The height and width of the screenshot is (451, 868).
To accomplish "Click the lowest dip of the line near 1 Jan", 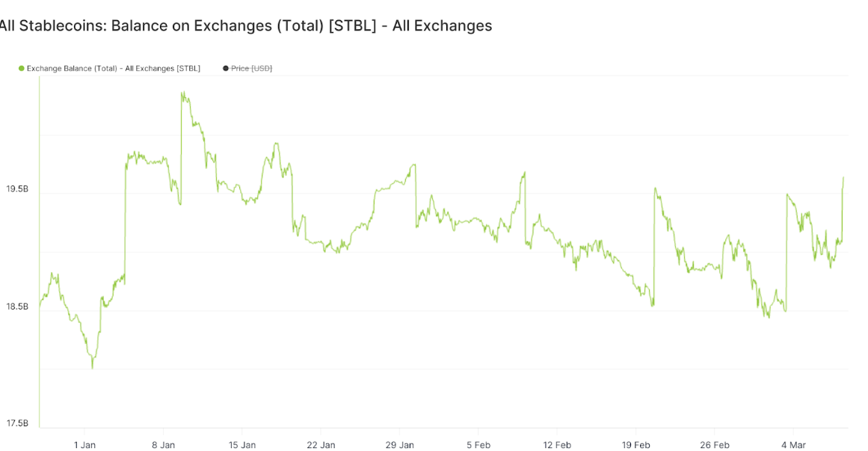I will pyautogui.click(x=93, y=368).
